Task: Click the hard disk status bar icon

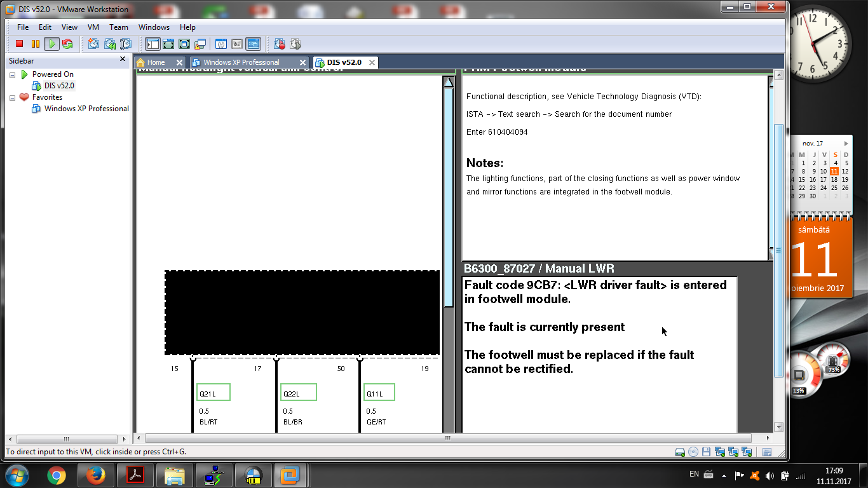Action: [x=680, y=452]
